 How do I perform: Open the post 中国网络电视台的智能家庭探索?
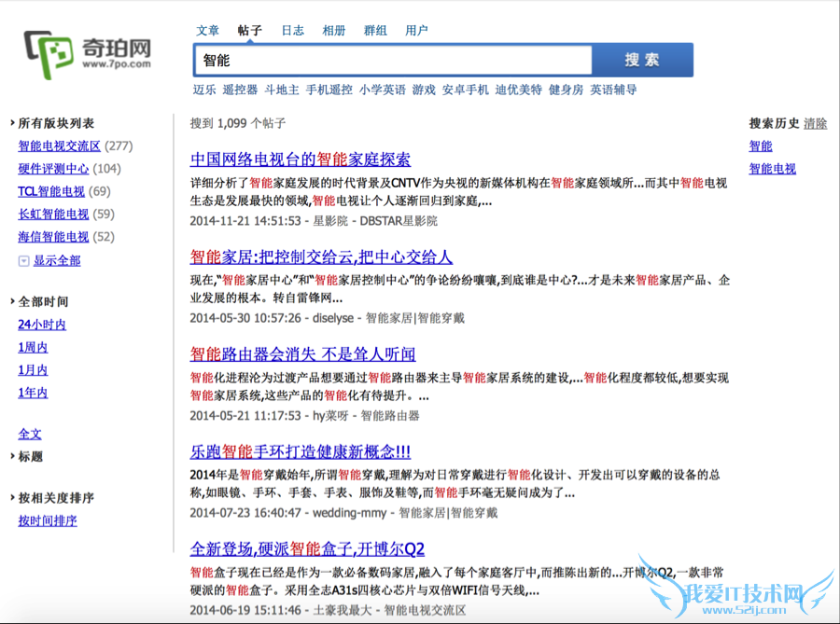300,159
